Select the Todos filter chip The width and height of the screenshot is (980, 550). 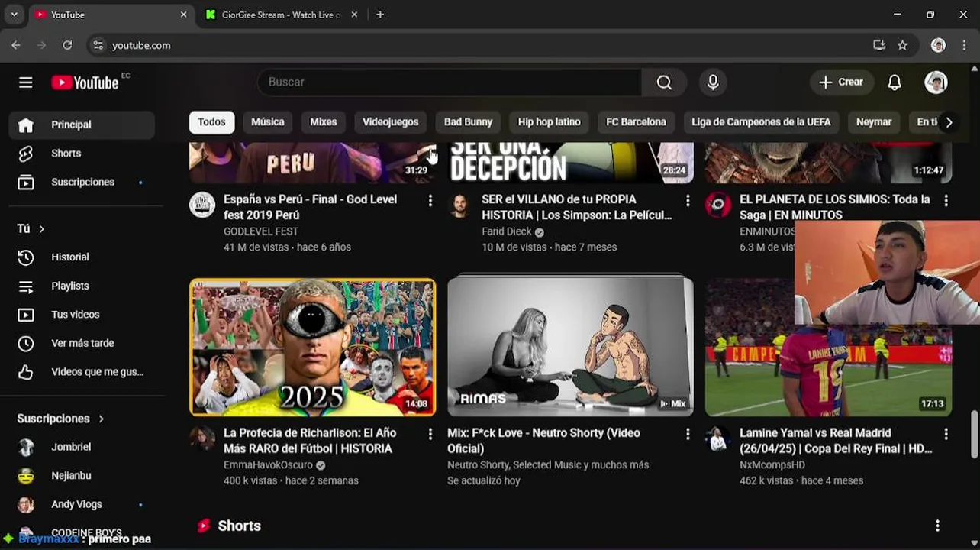coord(211,122)
